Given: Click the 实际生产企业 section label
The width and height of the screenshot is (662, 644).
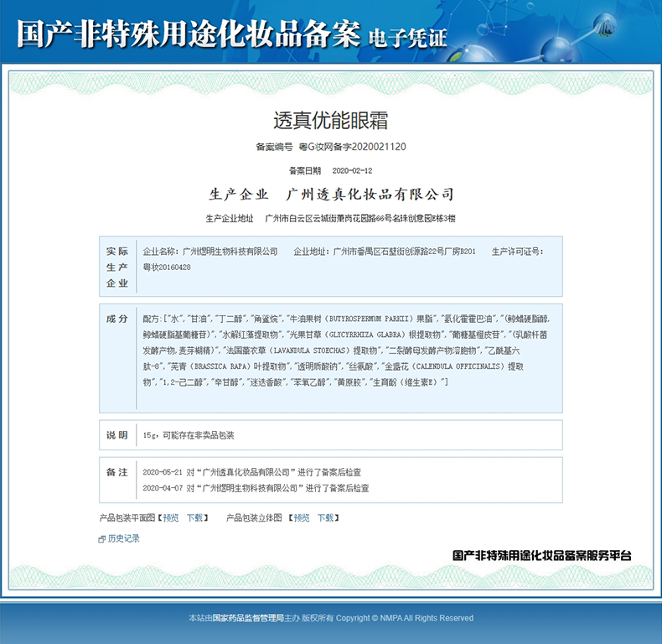Looking at the screenshot, I should pyautogui.click(x=117, y=267).
